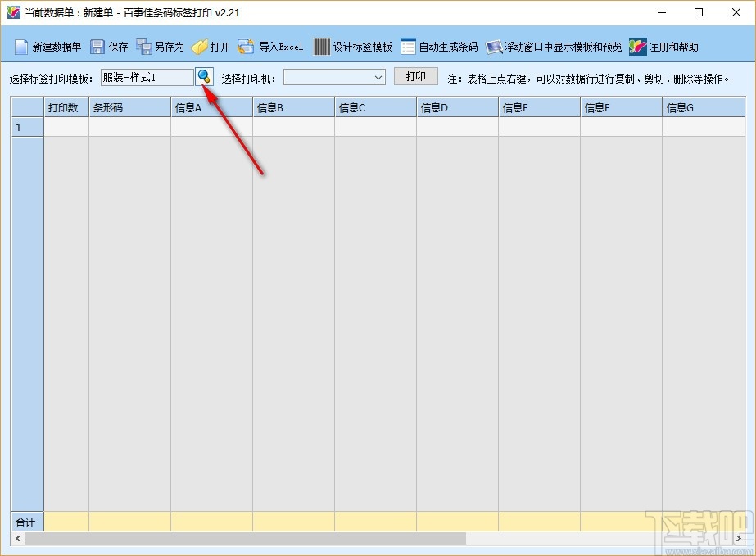Click 新建数据单 toolbar label
Viewport: 756px width, 556px height.
(x=57, y=47)
